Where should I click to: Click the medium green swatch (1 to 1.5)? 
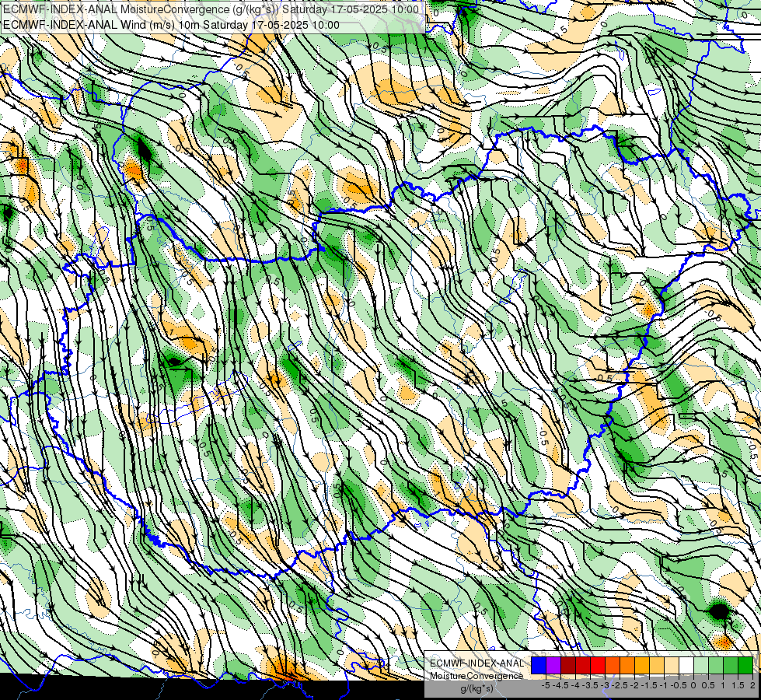click(731, 666)
